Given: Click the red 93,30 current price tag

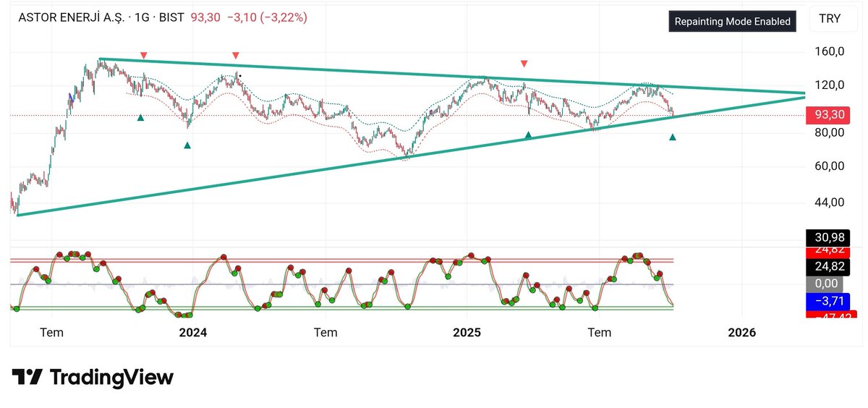Looking at the screenshot, I should coord(830,114).
